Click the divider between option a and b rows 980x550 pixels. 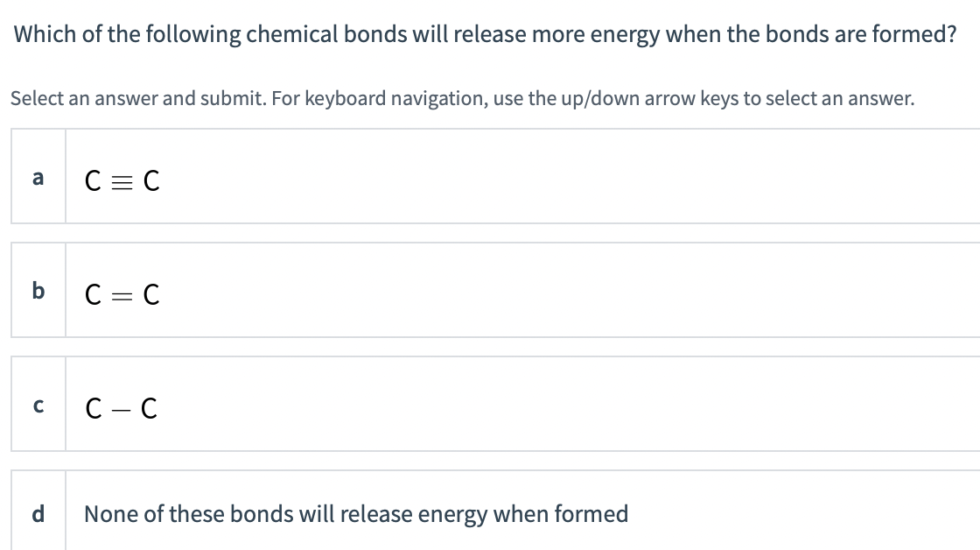tap(490, 233)
